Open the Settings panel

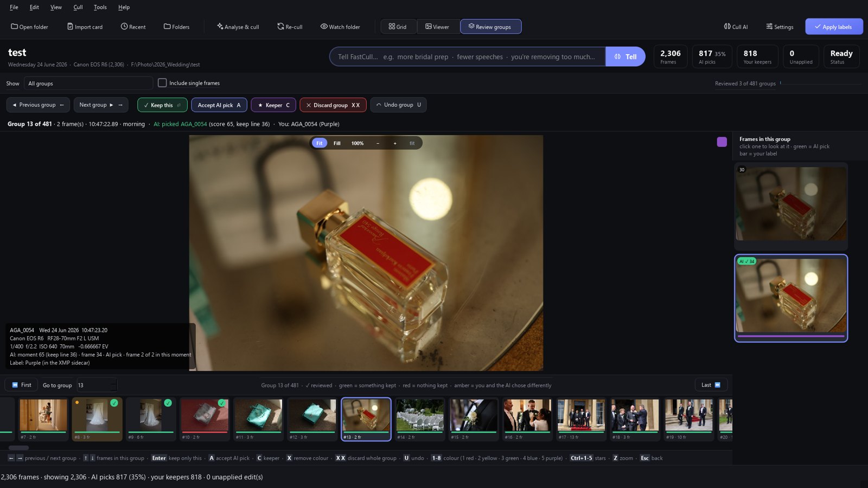780,27
